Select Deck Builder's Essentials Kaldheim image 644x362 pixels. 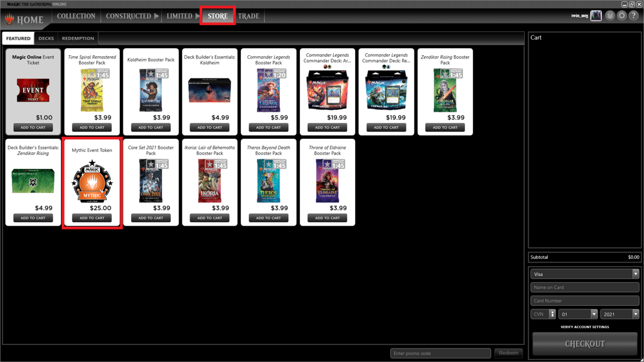209,90
